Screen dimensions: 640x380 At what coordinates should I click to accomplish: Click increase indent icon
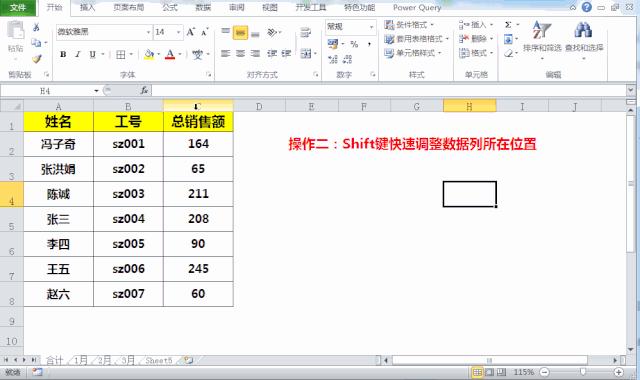287,53
